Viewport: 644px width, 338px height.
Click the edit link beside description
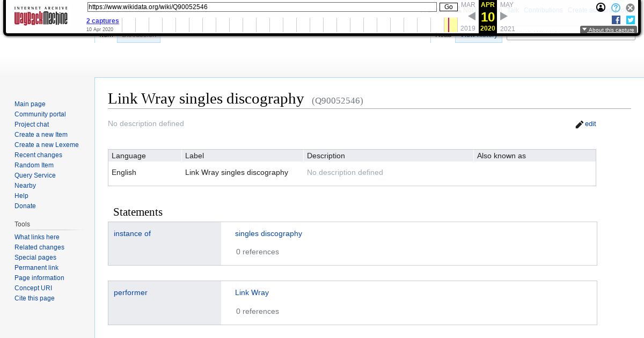point(590,124)
